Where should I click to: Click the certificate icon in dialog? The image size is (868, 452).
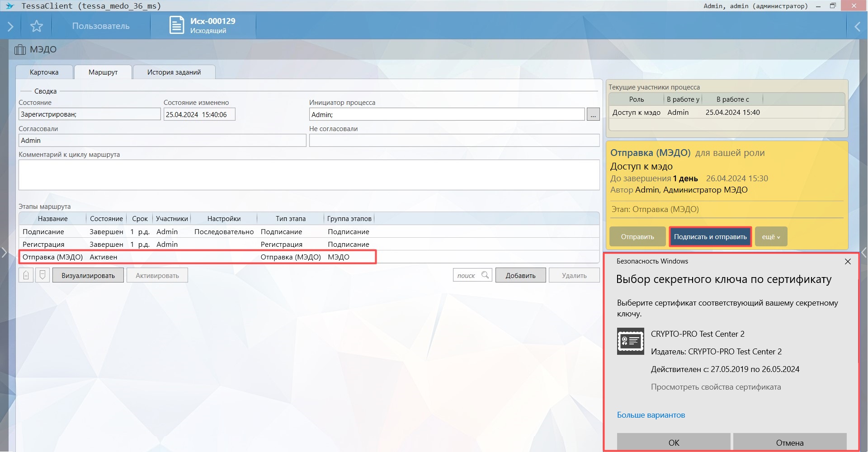pos(630,341)
